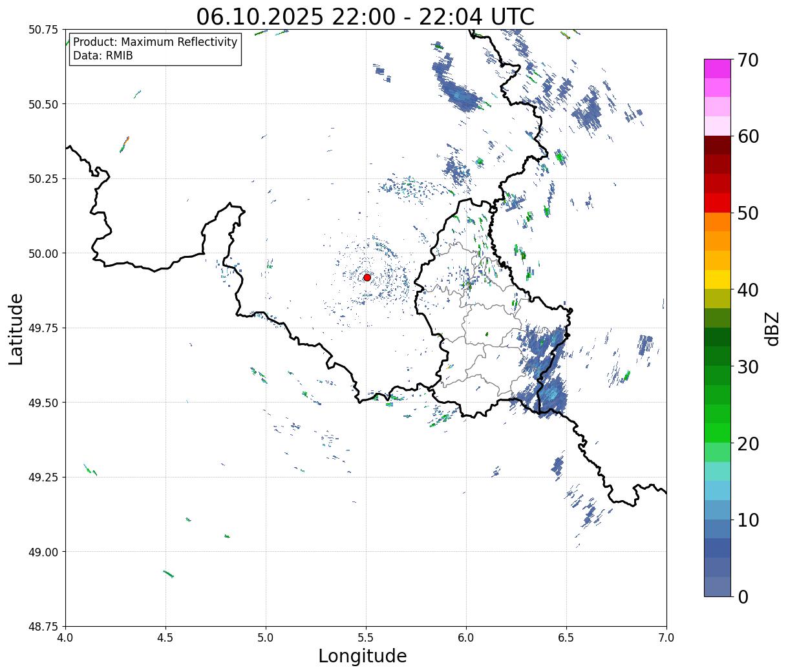Click the bright green colorbar swatch above 20

pos(718,433)
